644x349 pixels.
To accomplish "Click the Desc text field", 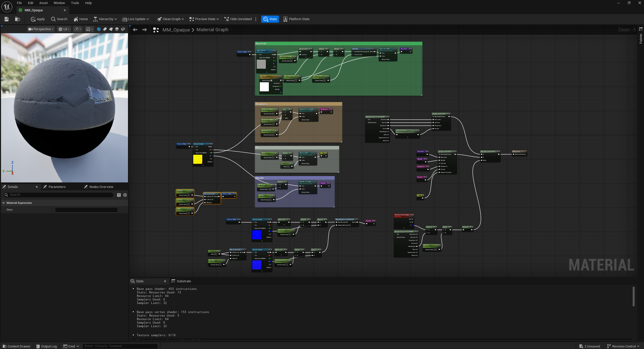I will click(86, 210).
